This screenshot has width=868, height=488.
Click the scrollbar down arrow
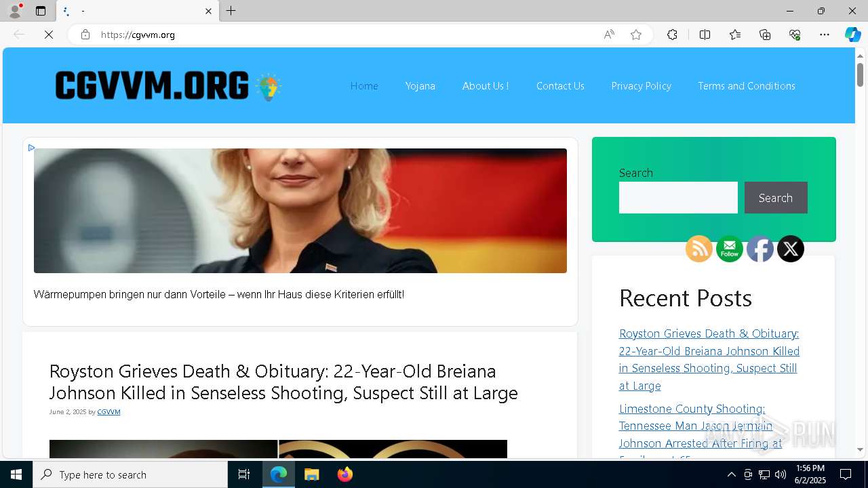860,449
